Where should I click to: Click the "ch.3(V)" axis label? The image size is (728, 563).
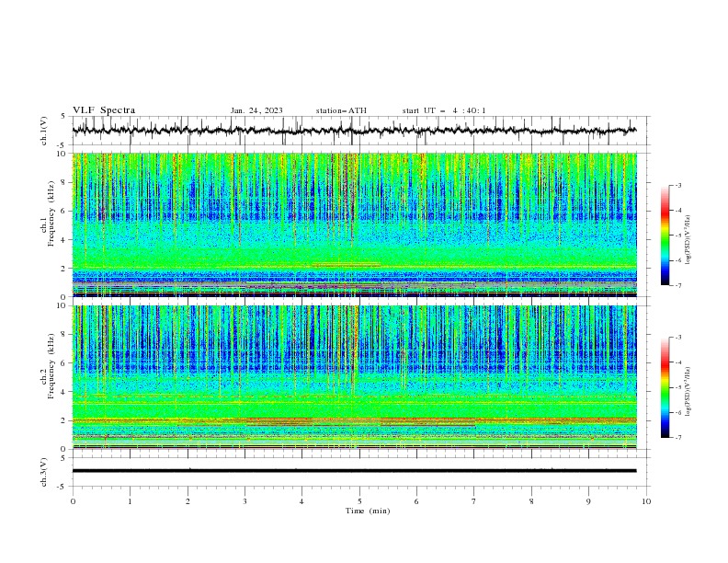coord(44,472)
